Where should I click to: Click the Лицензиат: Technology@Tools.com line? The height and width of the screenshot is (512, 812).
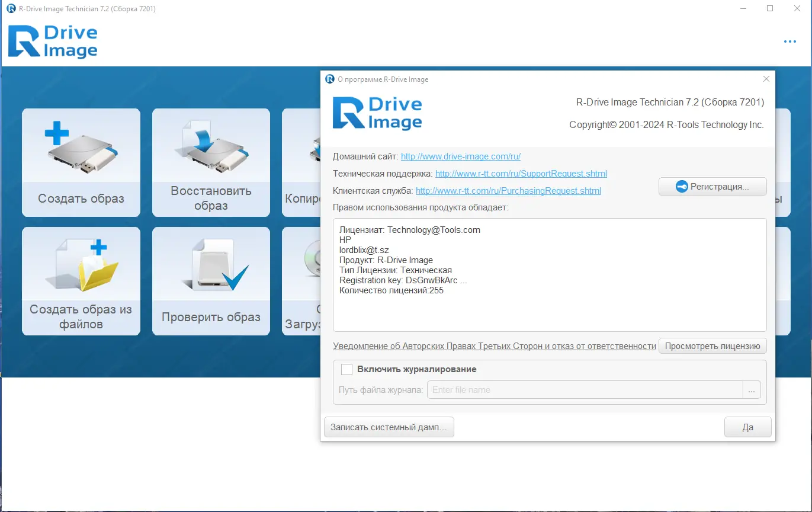[x=410, y=230]
